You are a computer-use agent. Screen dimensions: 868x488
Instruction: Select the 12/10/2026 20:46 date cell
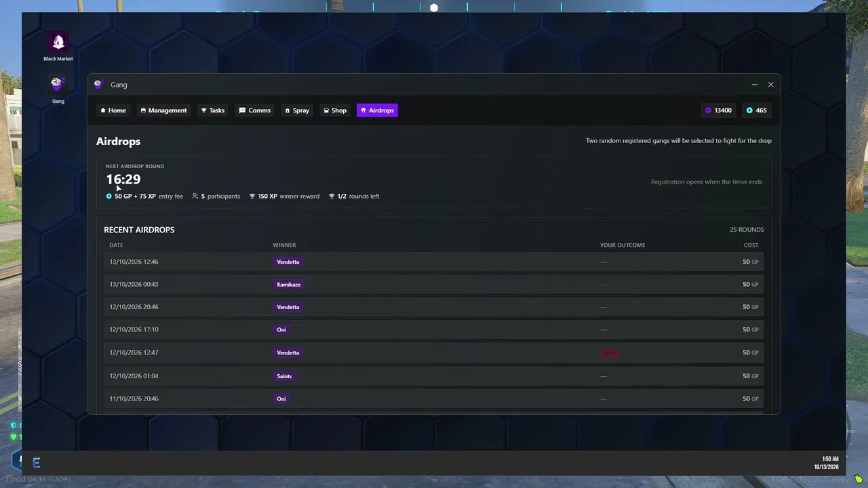[x=134, y=307]
